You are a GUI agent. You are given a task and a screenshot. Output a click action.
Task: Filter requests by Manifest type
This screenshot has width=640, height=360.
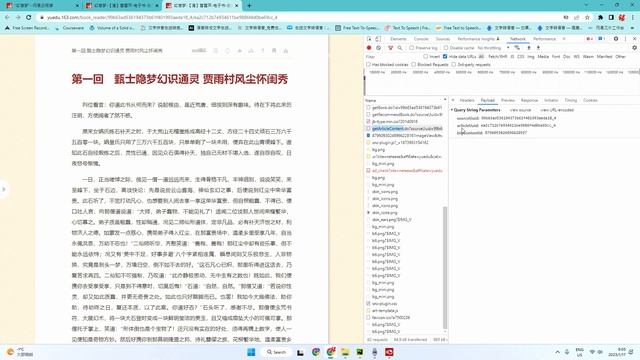pyautogui.click(x=604, y=56)
